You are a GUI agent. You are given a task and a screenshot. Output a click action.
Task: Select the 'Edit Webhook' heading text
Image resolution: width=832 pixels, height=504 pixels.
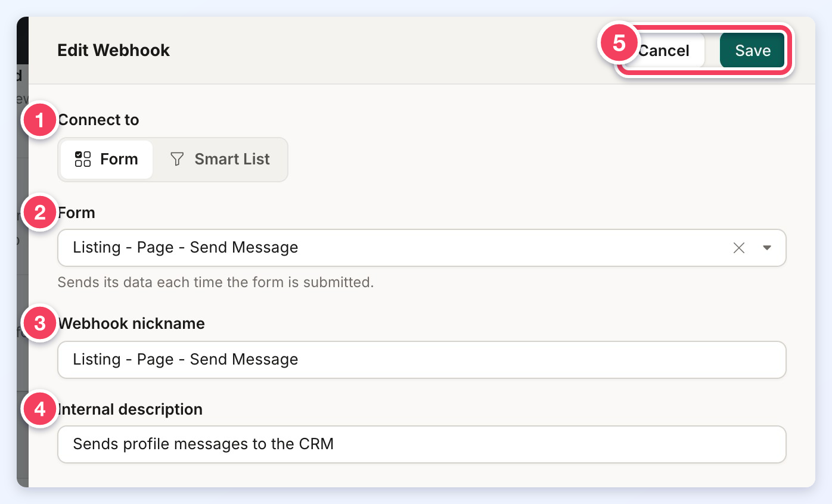pos(113,50)
